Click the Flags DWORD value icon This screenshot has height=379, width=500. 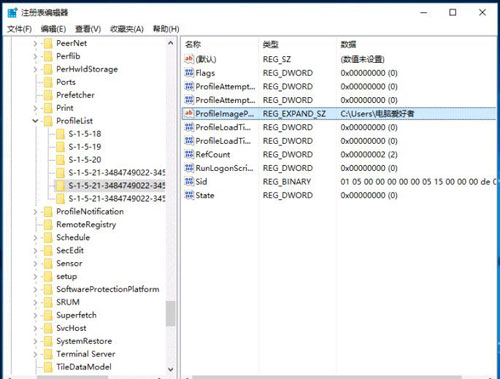(189, 73)
